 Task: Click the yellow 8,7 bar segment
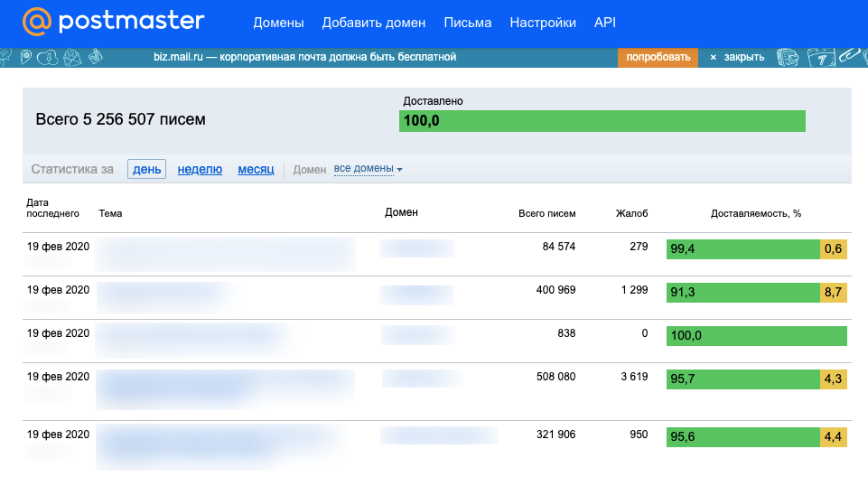(833, 293)
